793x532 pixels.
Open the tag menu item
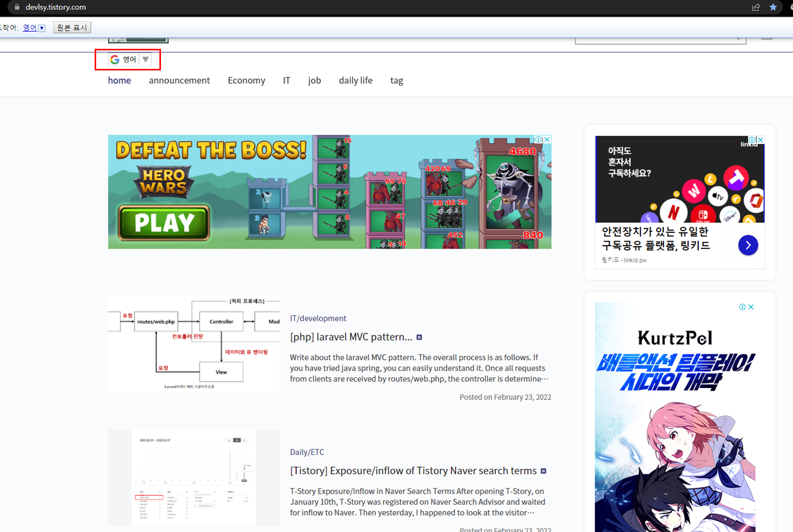click(x=396, y=80)
